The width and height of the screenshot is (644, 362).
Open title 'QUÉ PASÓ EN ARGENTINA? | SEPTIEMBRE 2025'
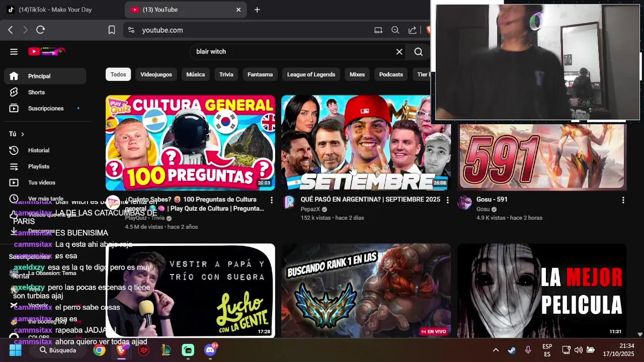(370, 200)
